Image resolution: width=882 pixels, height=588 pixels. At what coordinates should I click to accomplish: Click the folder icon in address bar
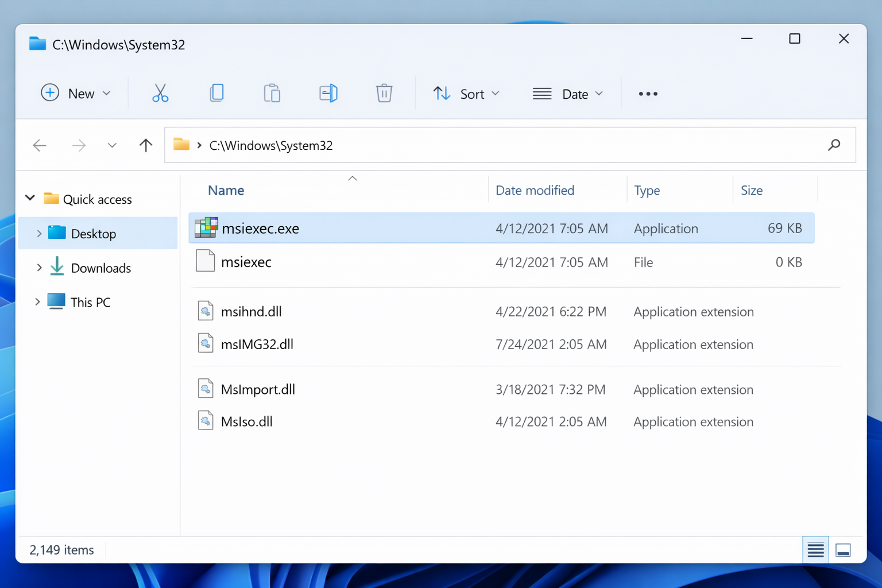coord(181,144)
